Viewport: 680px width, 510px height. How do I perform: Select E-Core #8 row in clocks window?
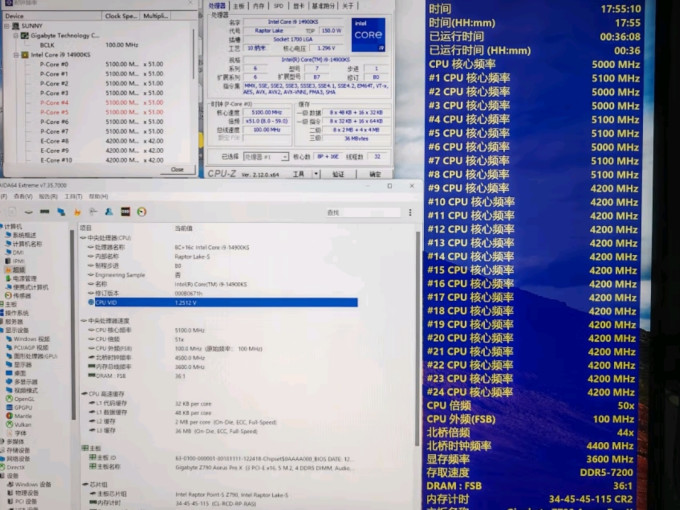pos(102,141)
